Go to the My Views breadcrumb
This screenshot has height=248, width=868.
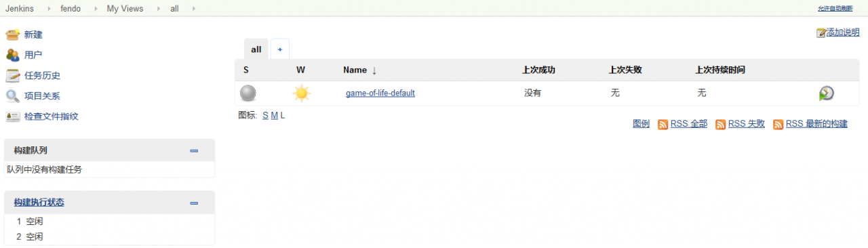(125, 9)
